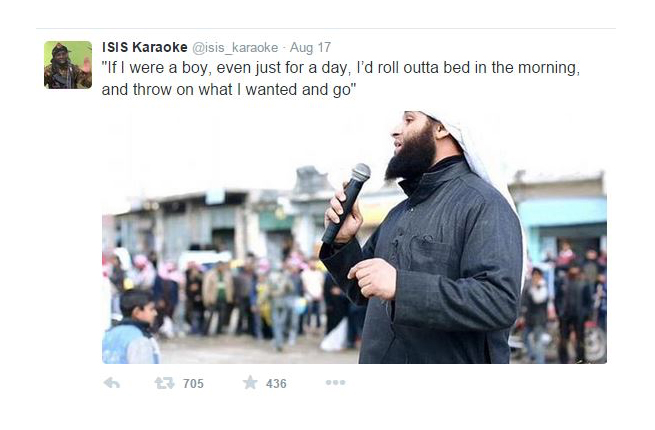Reply to the tweet with arrow icon
Viewport: 655px width, 430px height.
[112, 383]
